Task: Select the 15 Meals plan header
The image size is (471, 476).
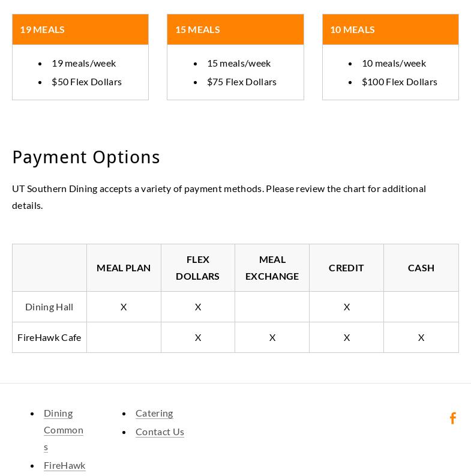Action: point(197,29)
